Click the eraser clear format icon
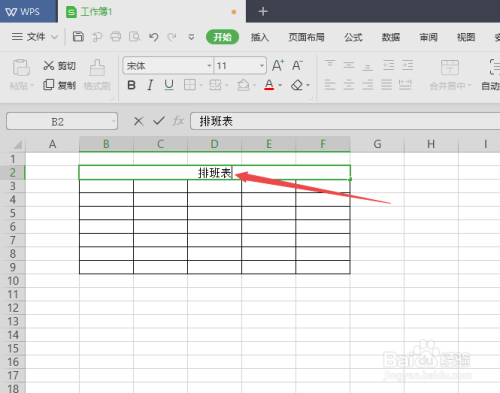 pos(297,85)
